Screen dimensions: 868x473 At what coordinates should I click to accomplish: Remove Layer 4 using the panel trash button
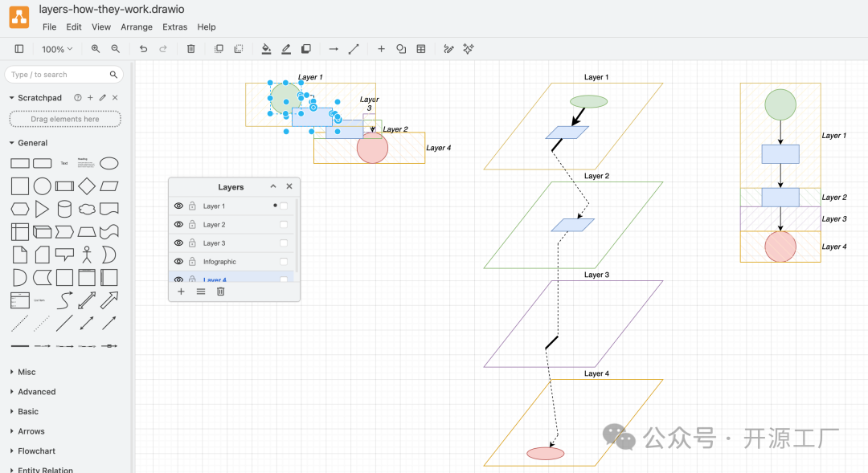tap(220, 292)
